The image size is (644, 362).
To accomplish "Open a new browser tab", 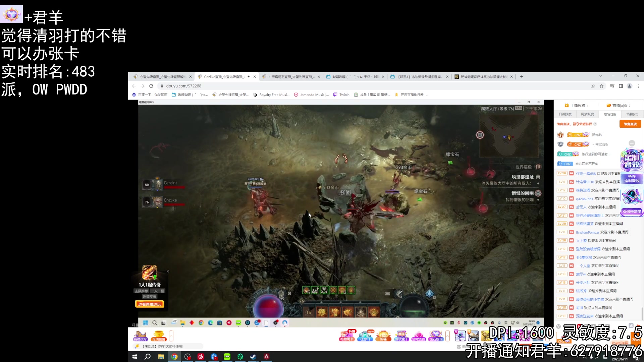I will point(522,77).
